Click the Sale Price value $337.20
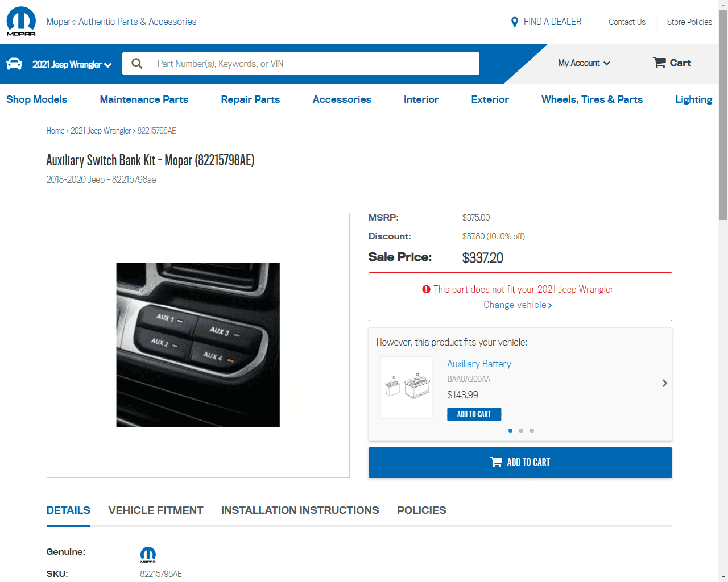Image resolution: width=728 pixels, height=582 pixels. (482, 258)
